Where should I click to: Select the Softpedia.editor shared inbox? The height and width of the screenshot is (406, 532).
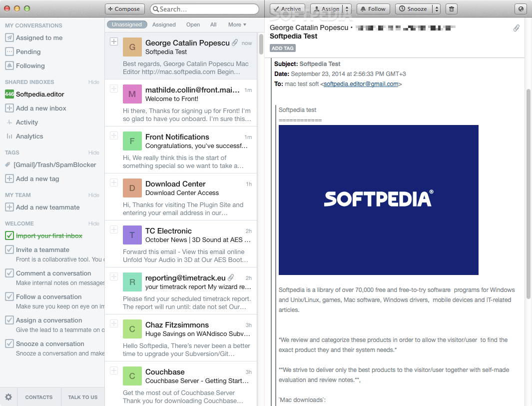34,94
